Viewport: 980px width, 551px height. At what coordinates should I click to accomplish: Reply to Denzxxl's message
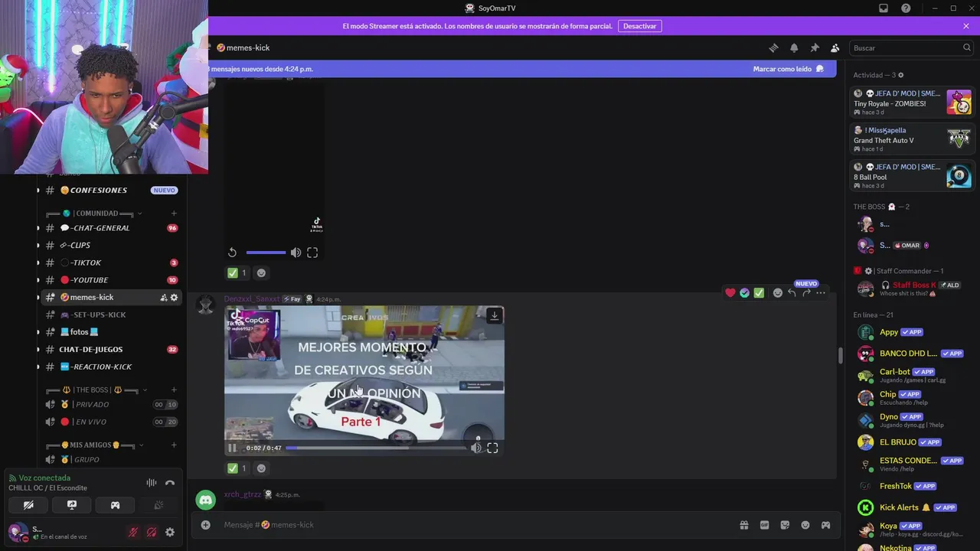(792, 292)
